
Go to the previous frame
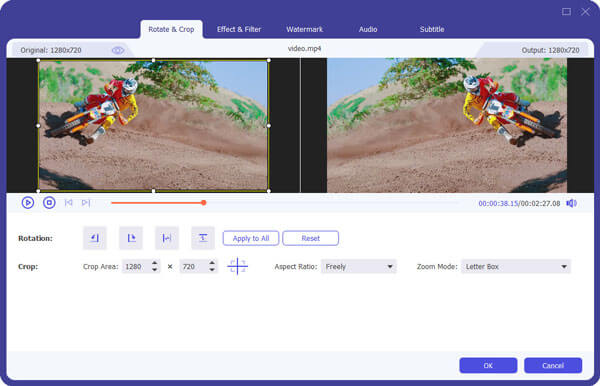(68, 203)
